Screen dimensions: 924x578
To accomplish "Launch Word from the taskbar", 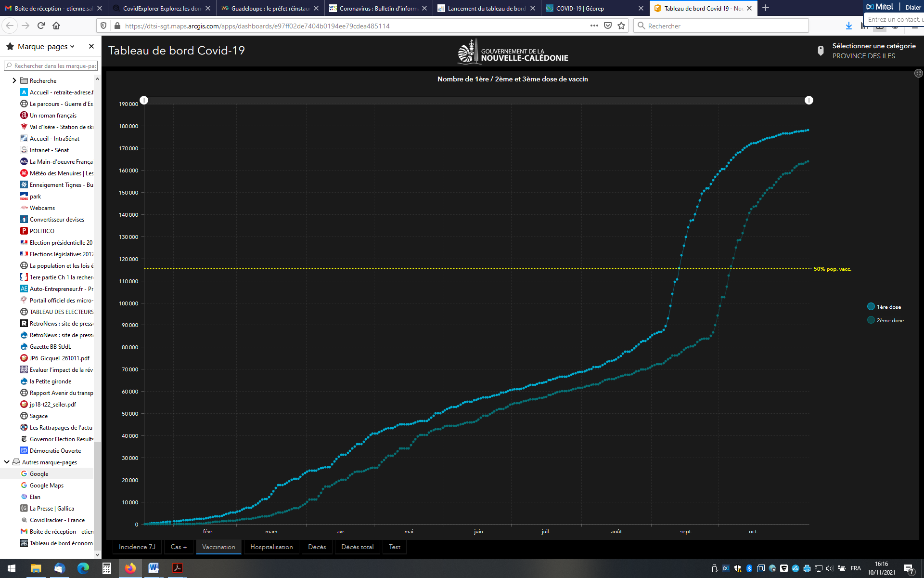I will 154,568.
